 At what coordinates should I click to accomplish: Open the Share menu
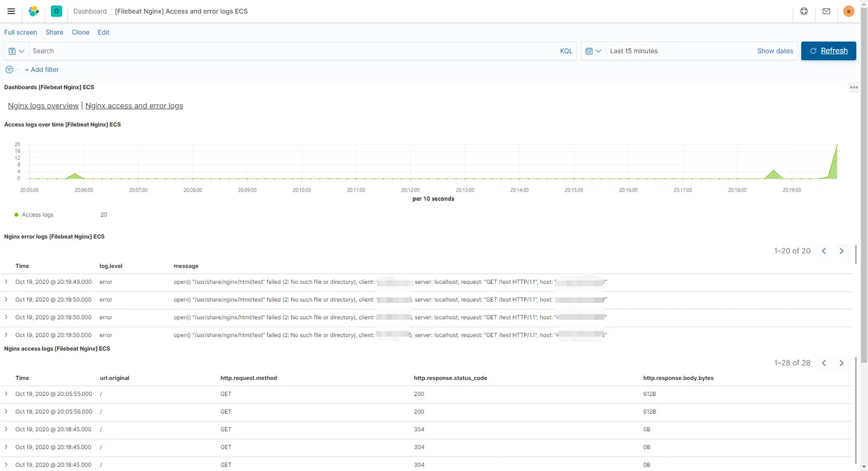[54, 32]
